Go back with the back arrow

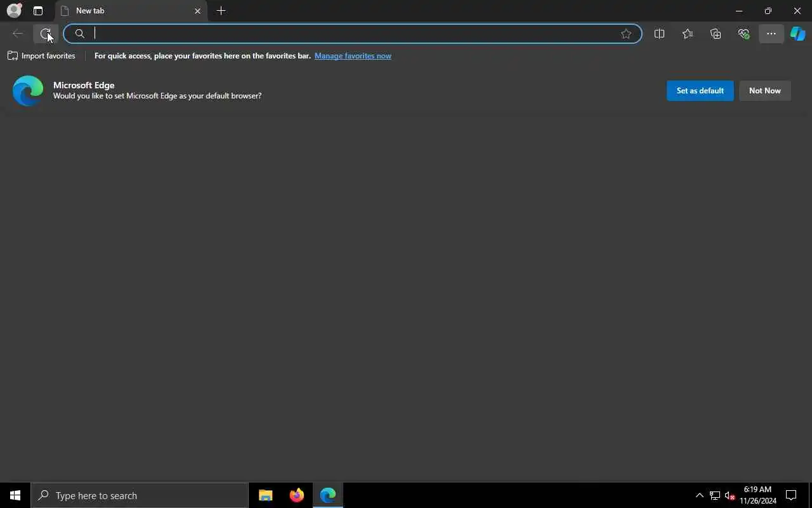[18, 34]
